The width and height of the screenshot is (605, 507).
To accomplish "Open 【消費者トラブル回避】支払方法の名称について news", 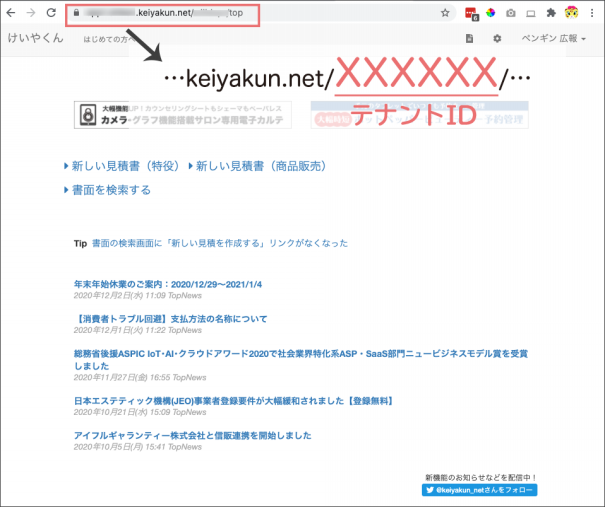I will [x=170, y=319].
